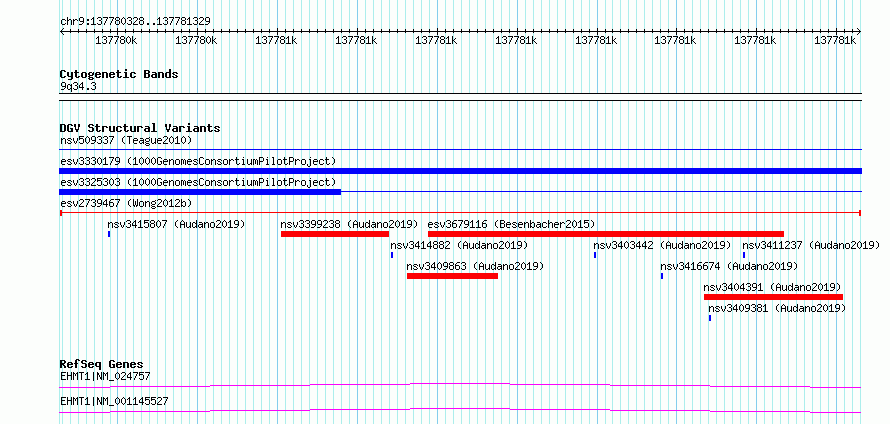Click the small blue nsv3416674 marker
Image resolution: width=890 pixels, height=424 pixels.
[662, 276]
